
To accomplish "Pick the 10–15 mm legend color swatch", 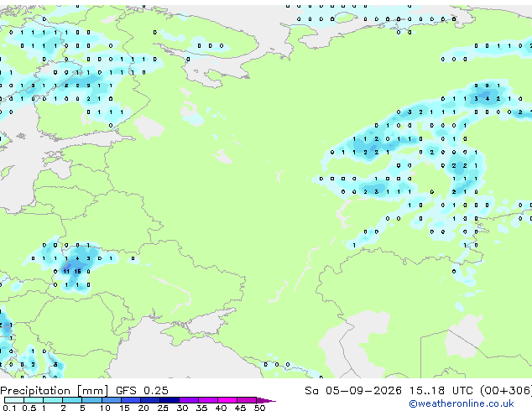I will click(111, 400).
